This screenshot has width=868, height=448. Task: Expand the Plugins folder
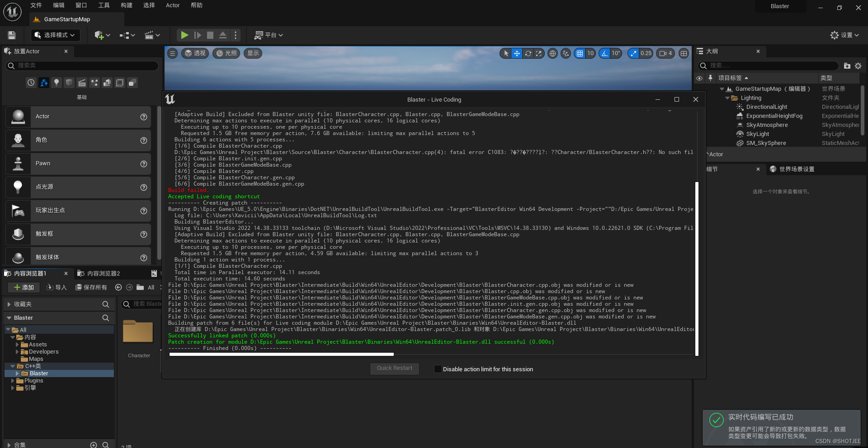pos(13,381)
